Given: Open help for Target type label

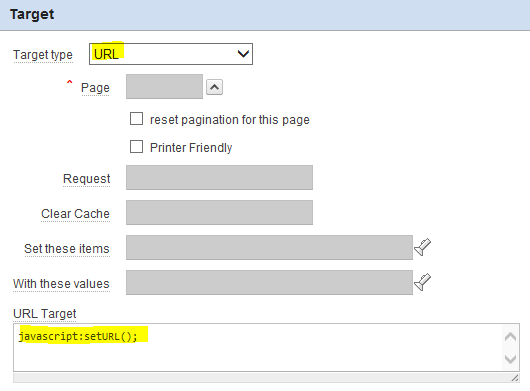Looking at the screenshot, I should pyautogui.click(x=43, y=55).
